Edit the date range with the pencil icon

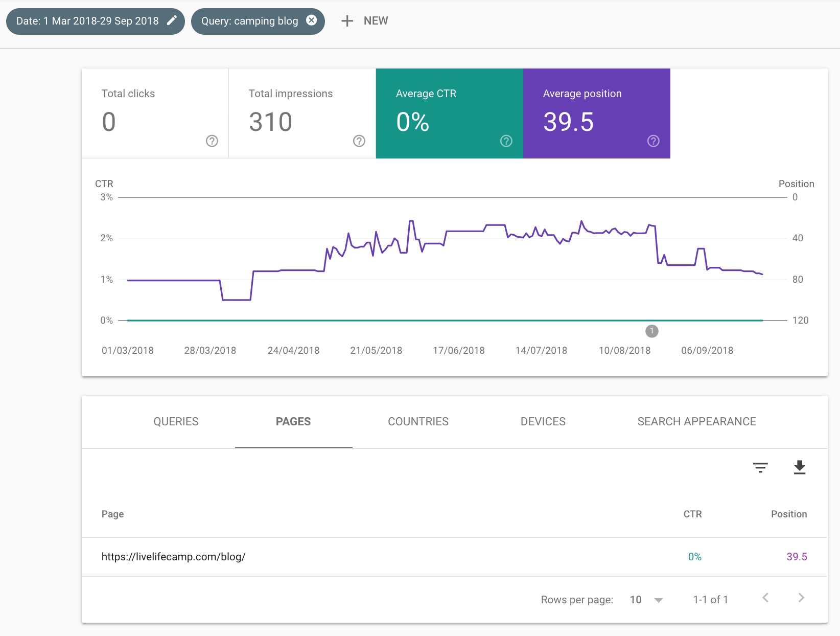pos(172,20)
